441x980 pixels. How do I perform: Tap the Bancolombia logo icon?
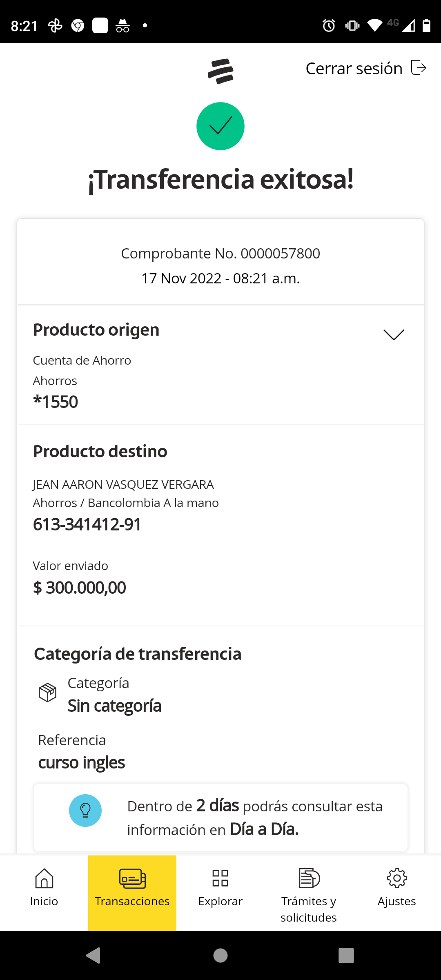click(220, 71)
